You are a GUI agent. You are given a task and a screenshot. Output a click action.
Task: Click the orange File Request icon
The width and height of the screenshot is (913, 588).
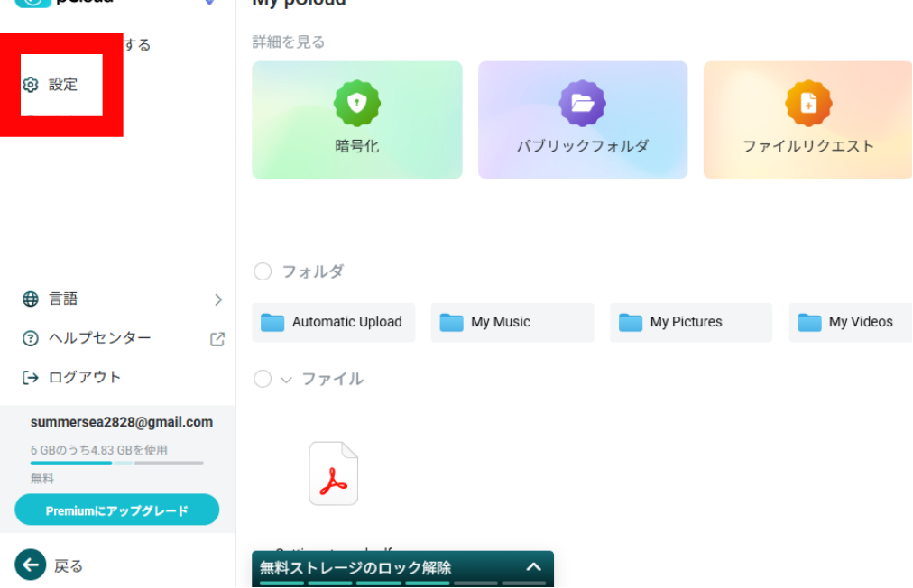click(x=808, y=103)
